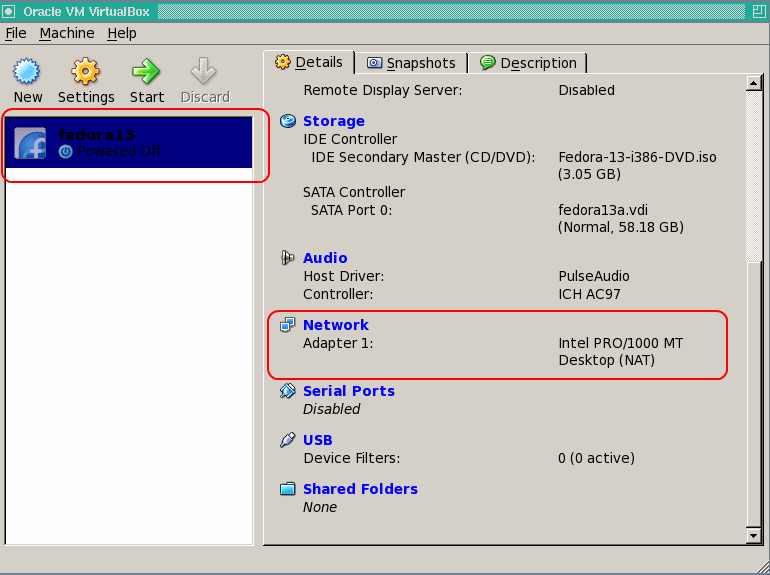Click the Storage section disk icon
Viewport: 770px width, 575px height.
(x=288, y=121)
